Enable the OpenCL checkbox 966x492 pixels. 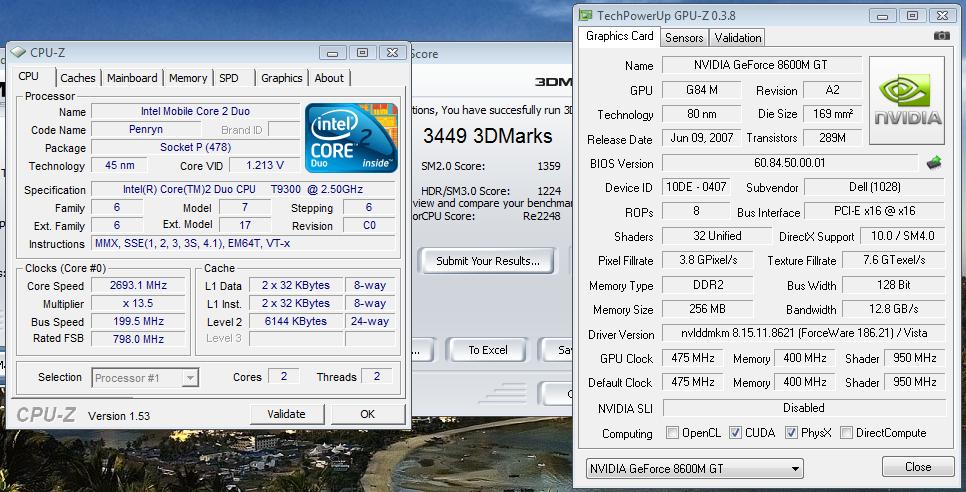point(672,433)
